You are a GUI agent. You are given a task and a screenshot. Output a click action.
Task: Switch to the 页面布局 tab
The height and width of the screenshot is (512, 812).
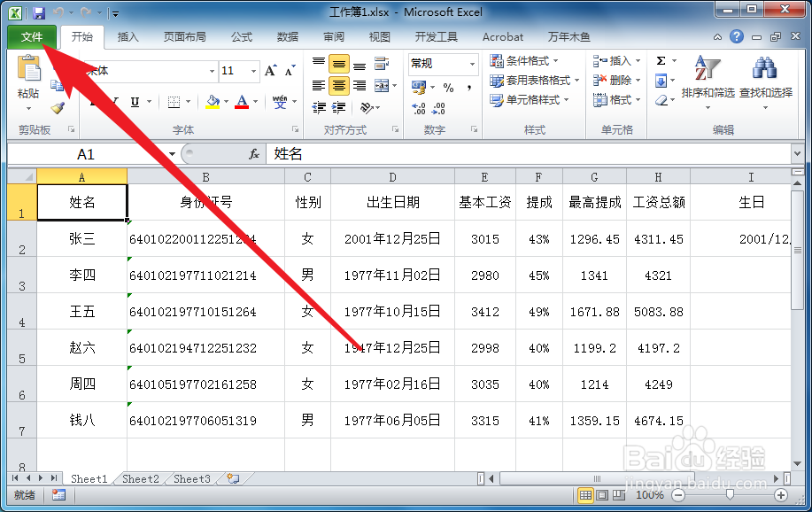click(185, 37)
